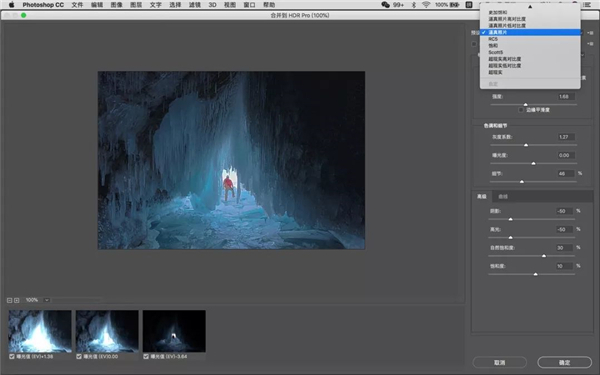The height and width of the screenshot is (375, 600).
Task: Click the 自然饱和度 (Vibrance) slider handle
Action: point(544,256)
